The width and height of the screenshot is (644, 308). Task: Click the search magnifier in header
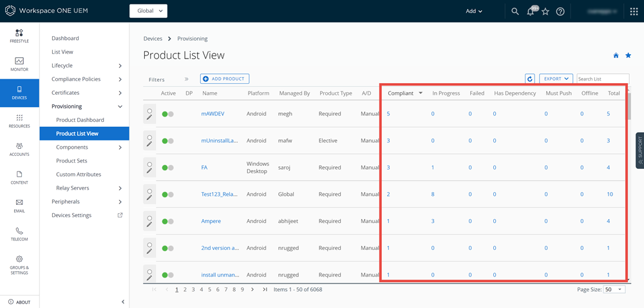click(515, 12)
